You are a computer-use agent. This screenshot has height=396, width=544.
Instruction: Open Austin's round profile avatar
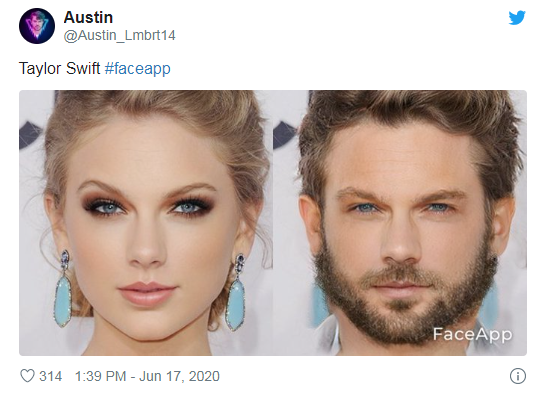37,26
